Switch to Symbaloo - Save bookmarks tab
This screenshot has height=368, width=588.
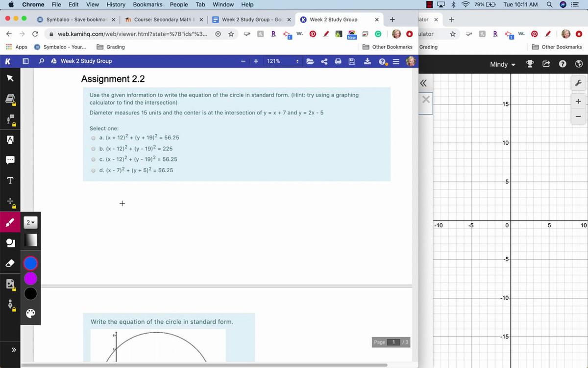pyautogui.click(x=77, y=20)
